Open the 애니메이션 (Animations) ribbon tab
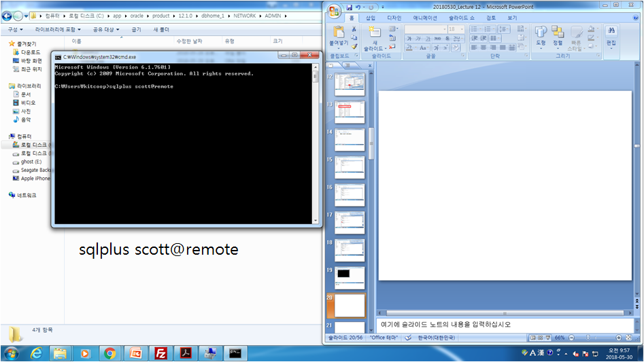The width and height of the screenshot is (644, 362). point(424,18)
